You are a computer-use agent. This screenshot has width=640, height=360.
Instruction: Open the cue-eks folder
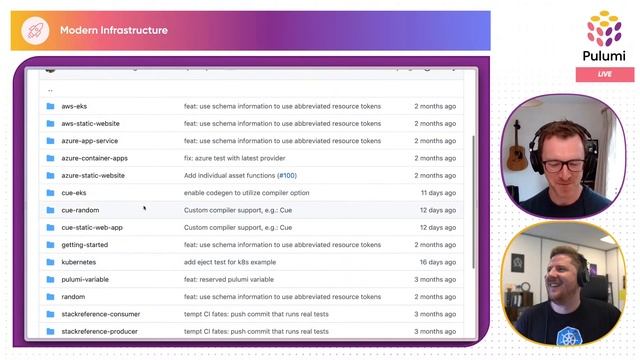pos(73,193)
